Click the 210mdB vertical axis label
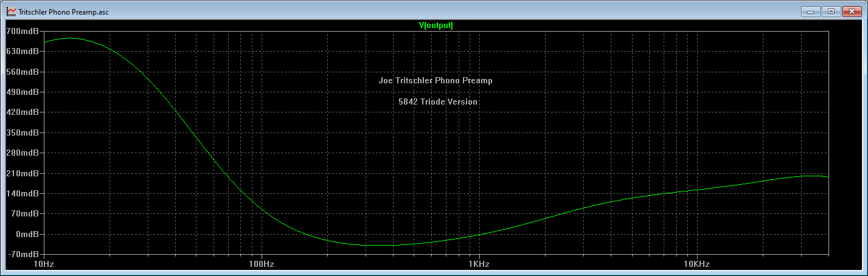The width and height of the screenshot is (868, 276). click(23, 173)
